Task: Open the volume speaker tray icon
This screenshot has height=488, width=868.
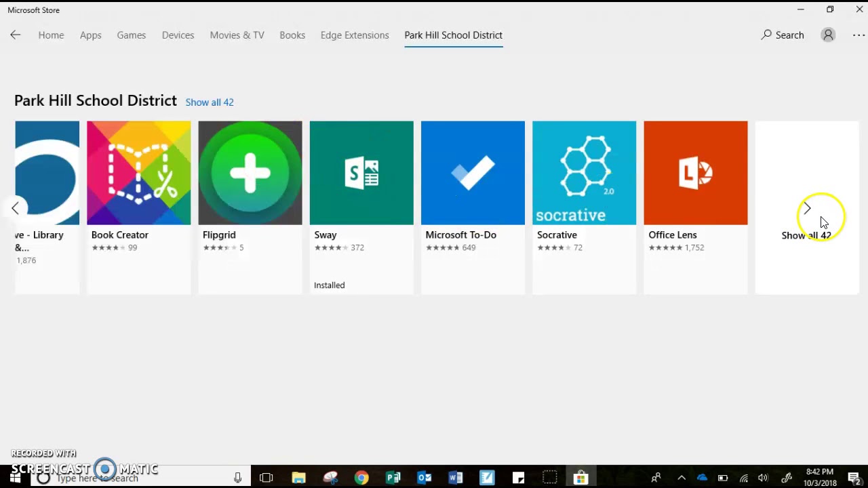Action: click(x=764, y=478)
